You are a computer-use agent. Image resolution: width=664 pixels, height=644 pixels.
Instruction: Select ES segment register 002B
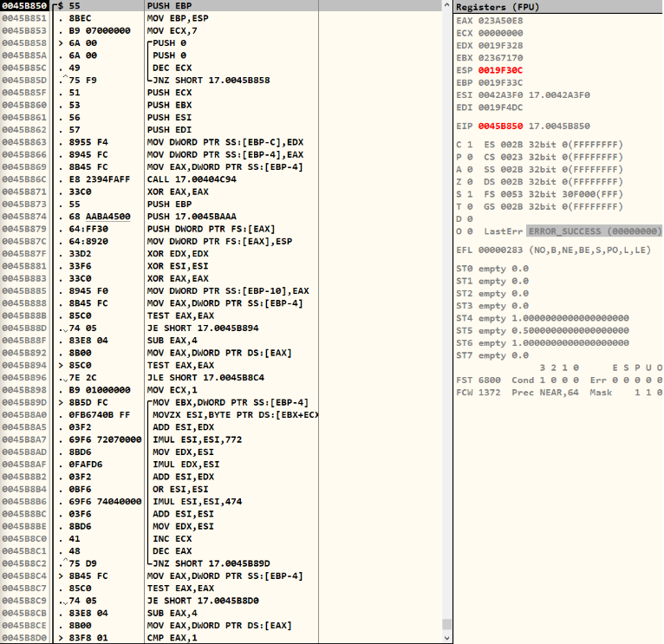click(x=511, y=145)
